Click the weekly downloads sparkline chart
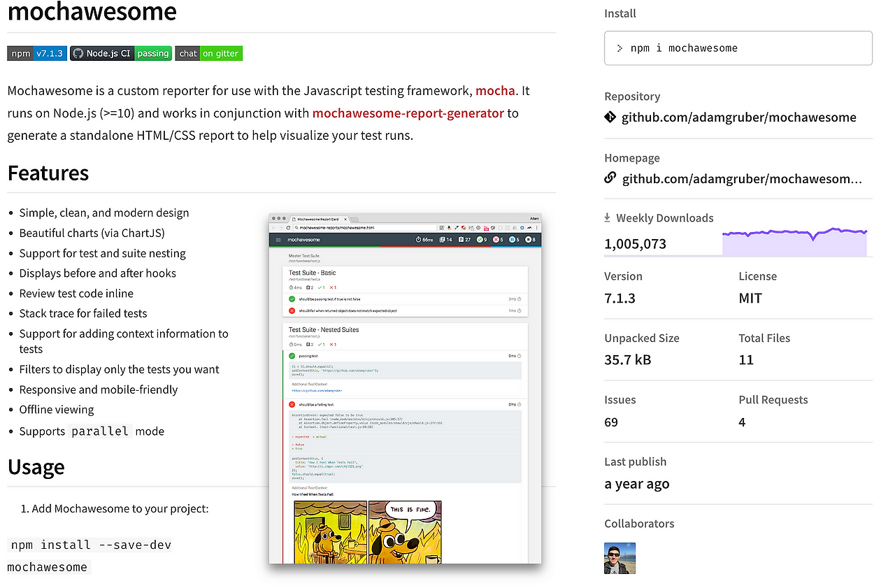The image size is (895, 588). [x=795, y=241]
